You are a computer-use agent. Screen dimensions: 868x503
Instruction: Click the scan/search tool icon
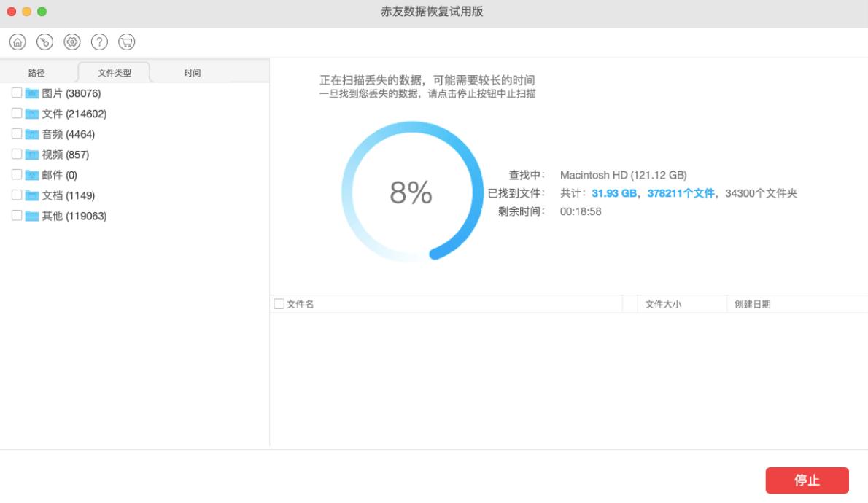coord(44,42)
